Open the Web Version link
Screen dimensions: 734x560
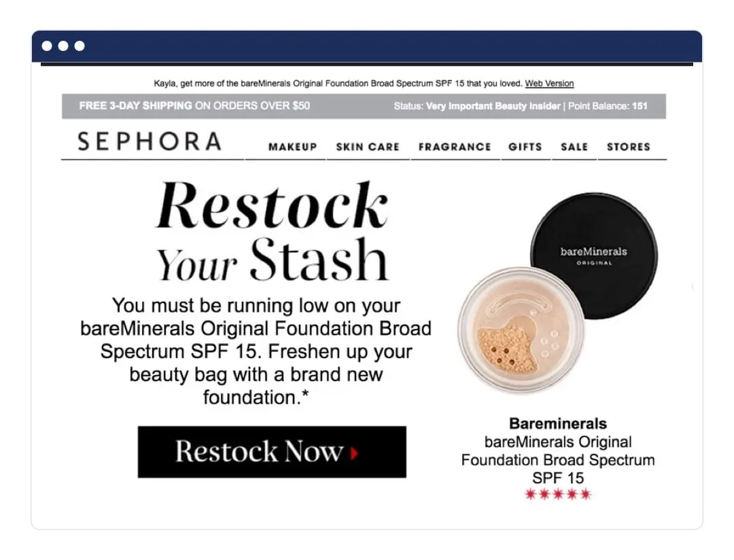click(x=549, y=84)
